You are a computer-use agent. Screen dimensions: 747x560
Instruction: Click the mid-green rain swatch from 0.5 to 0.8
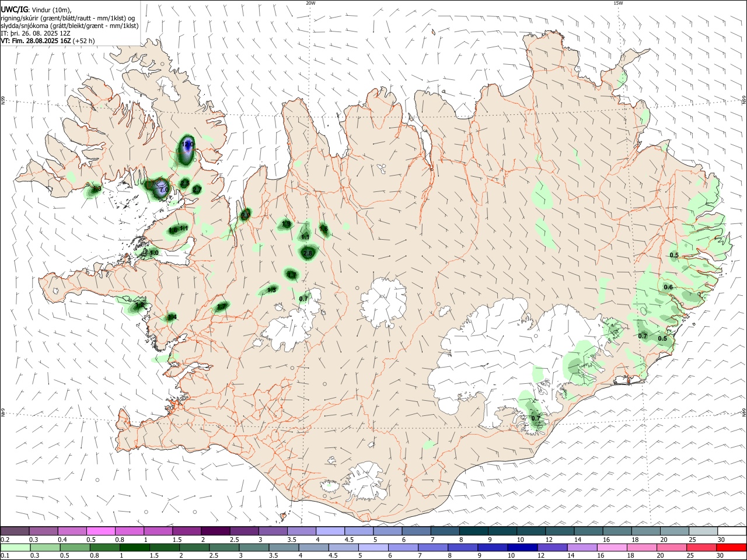(76, 548)
